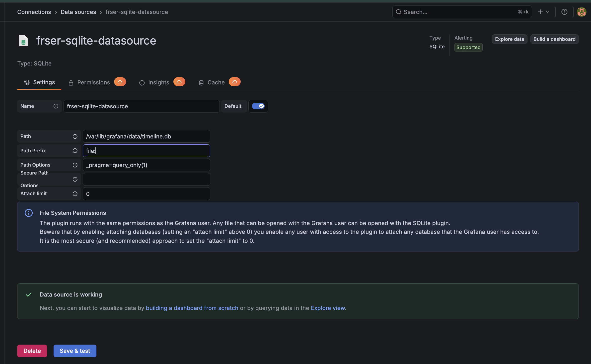Click the Supported alerting badge
591x364 pixels.
coord(468,47)
